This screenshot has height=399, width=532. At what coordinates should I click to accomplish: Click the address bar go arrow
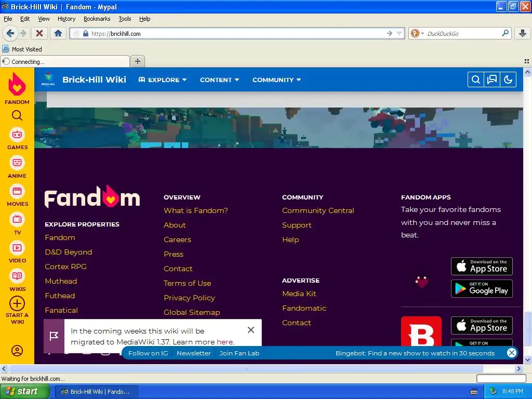(390, 33)
